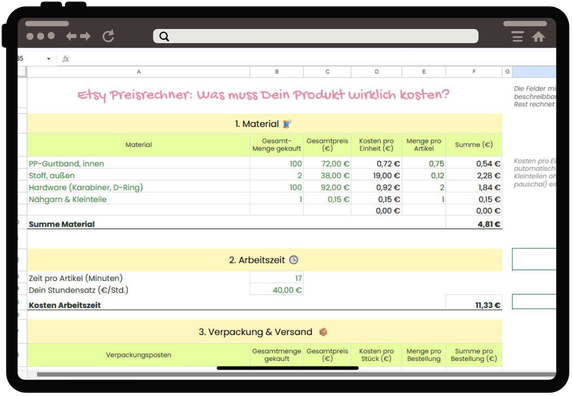Click 'Zeit pro Artikel (Minuten)' label
Image resolution: width=573 pixels, height=396 pixels.
tap(76, 278)
